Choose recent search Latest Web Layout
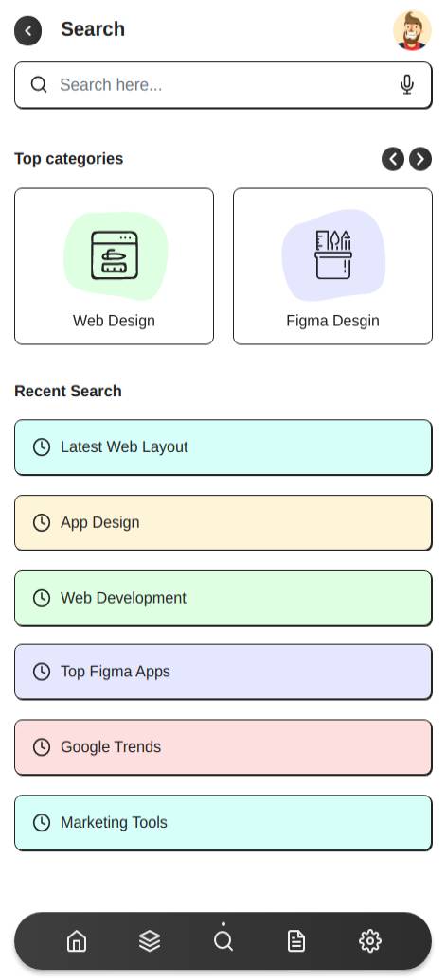 [x=223, y=446]
